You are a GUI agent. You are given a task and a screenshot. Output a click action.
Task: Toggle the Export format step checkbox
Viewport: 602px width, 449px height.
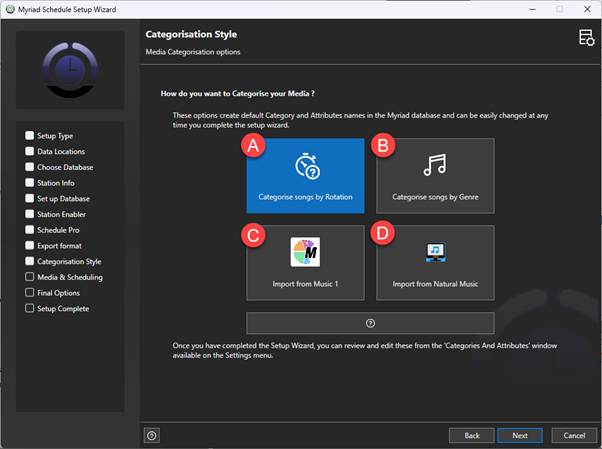click(x=30, y=245)
